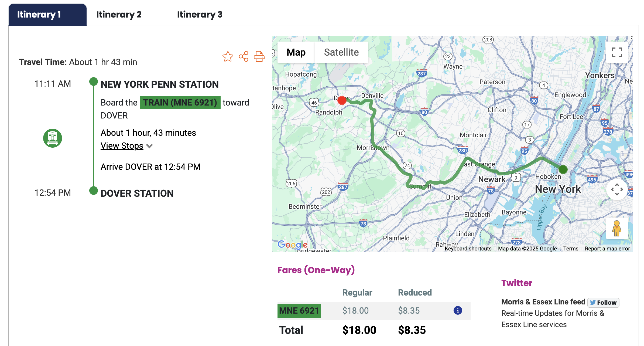Toggle fullscreen view on the map
The height and width of the screenshot is (346, 644).
(x=617, y=52)
